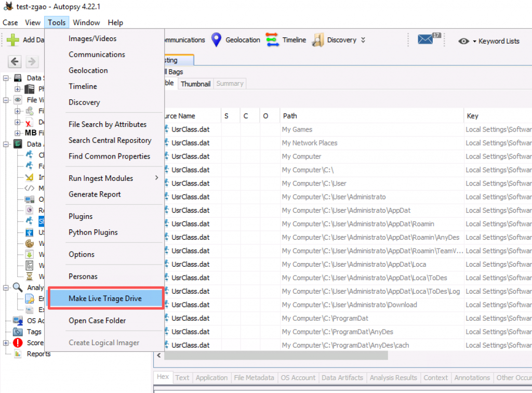Open the Timeline toolbar icon

pos(272,40)
